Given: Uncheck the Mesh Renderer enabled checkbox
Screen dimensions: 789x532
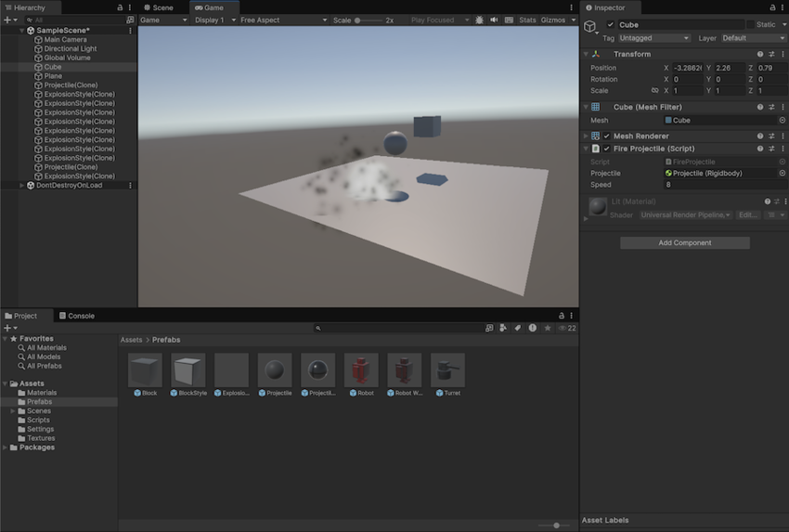Looking at the screenshot, I should coord(607,136).
